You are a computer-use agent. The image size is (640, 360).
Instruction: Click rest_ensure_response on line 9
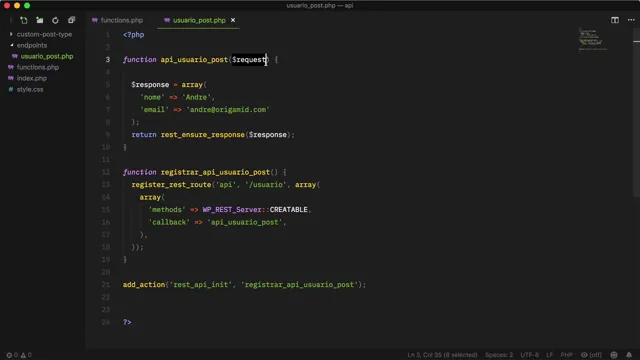click(202, 135)
